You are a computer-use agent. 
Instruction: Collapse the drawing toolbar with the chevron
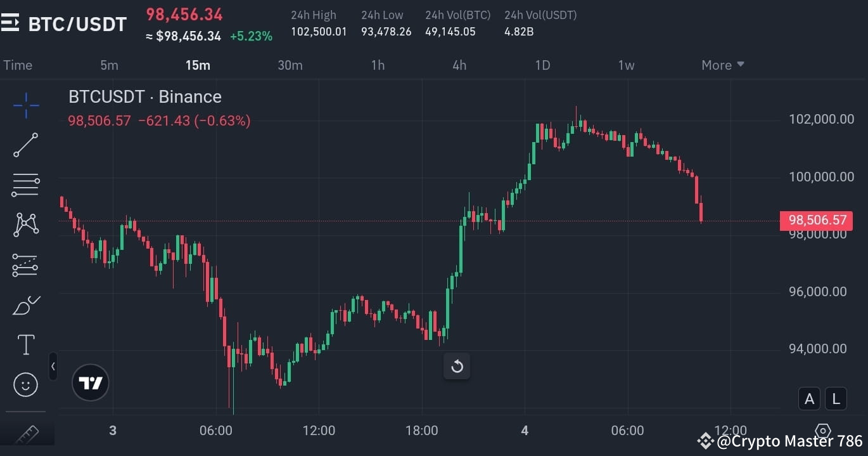pos(53,366)
